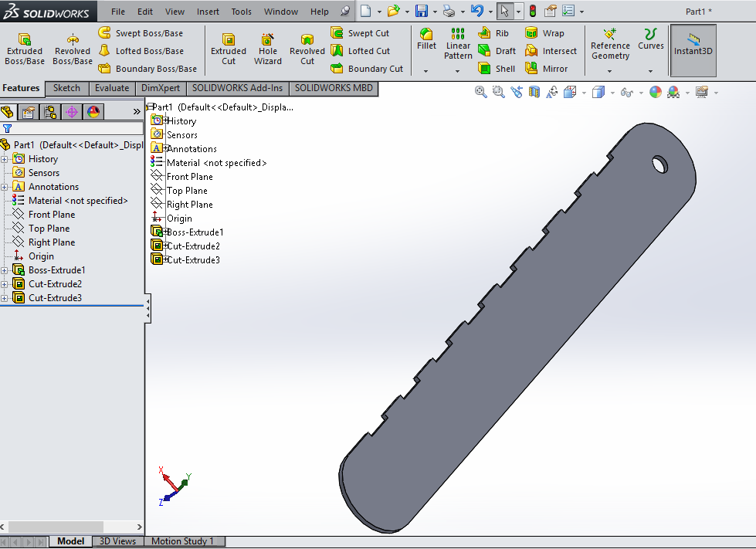Open the DimXpertManager tab
The image size is (756, 549).
[72, 112]
